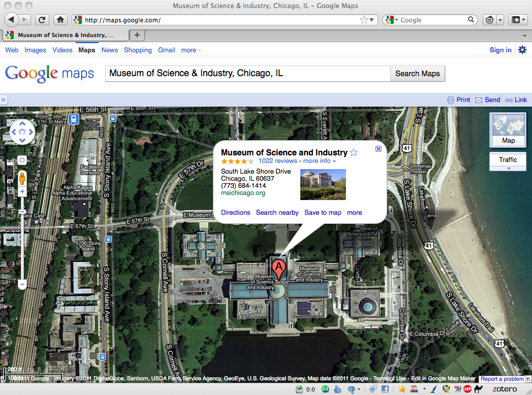Pan the map down with the bottom arrow

[x=22, y=140]
